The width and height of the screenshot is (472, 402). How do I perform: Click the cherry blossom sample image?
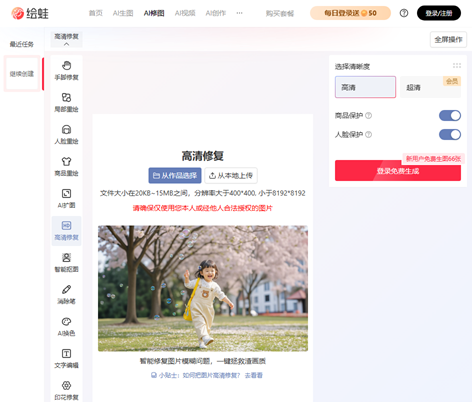pos(203,288)
